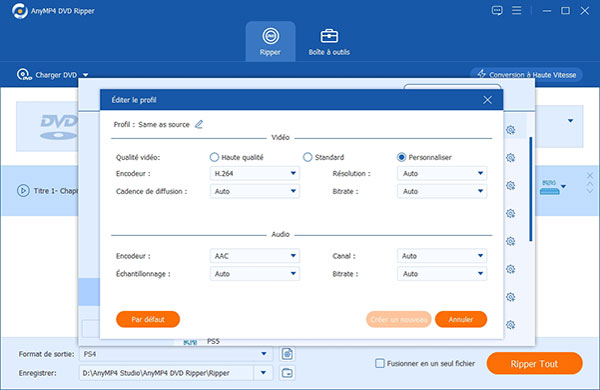Open the audio Bitrate dropdown
Viewport: 600px width, 390px height.
click(x=442, y=274)
